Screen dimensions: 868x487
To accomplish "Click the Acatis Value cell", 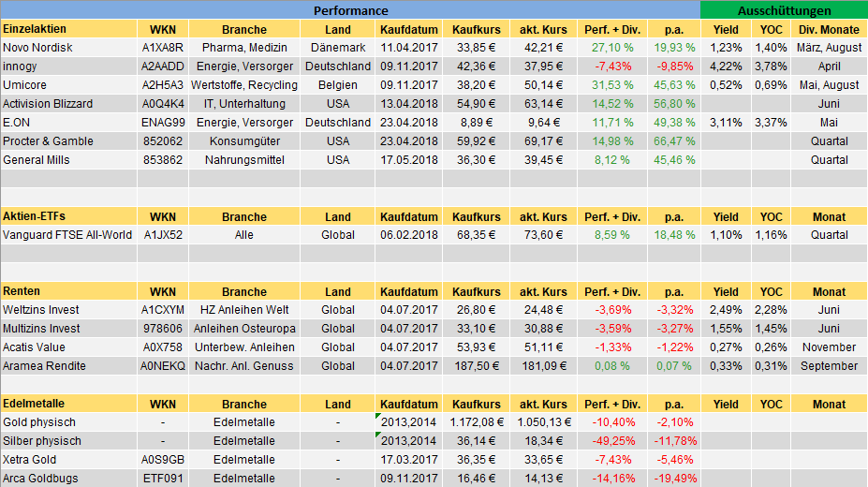I will point(69,347).
